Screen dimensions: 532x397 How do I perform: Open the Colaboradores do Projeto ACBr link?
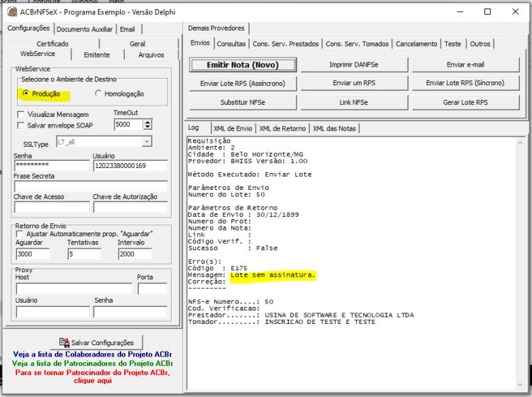coord(92,354)
